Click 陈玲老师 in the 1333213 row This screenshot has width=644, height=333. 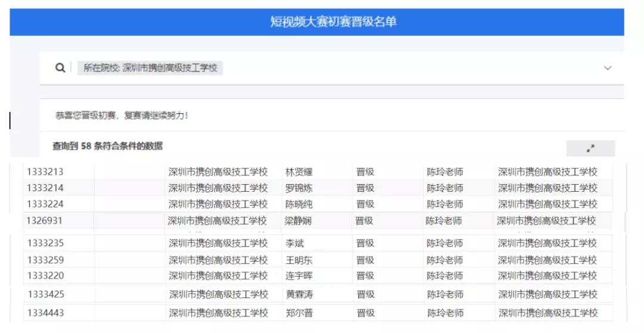click(x=445, y=172)
